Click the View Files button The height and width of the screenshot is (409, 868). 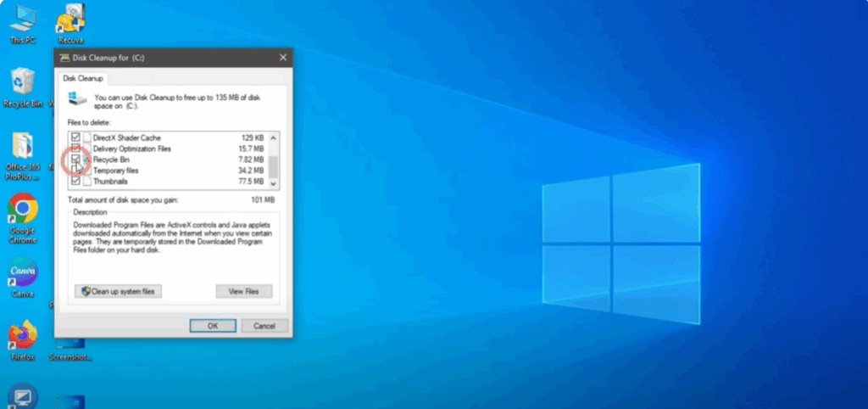click(x=243, y=291)
